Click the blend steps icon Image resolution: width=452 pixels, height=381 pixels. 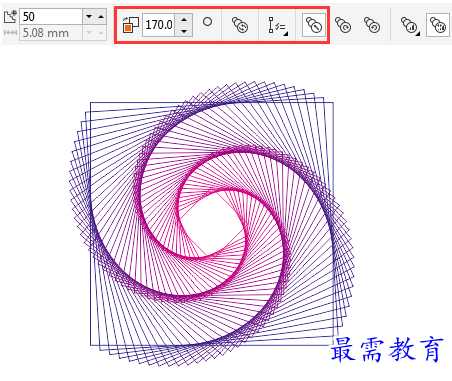coord(10,17)
